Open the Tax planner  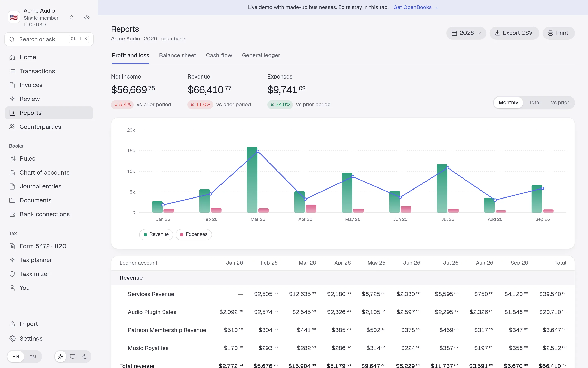point(49,260)
